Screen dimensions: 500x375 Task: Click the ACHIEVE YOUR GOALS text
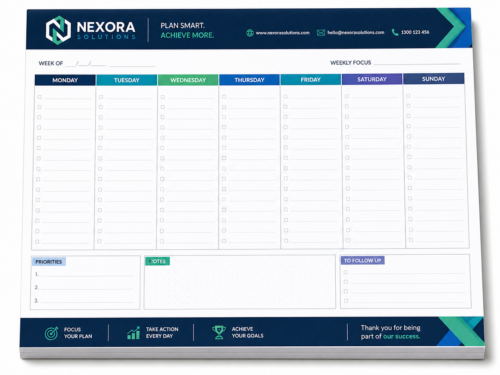[247, 332]
